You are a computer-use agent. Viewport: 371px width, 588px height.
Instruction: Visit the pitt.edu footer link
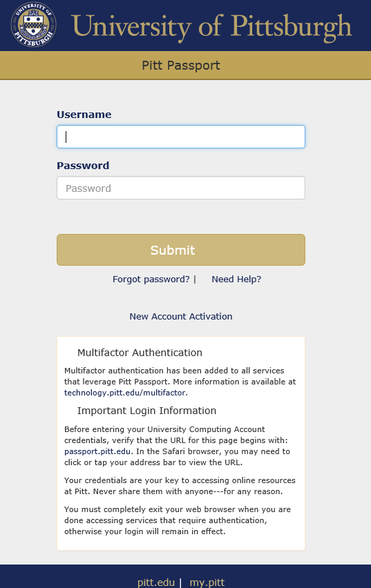(x=156, y=582)
